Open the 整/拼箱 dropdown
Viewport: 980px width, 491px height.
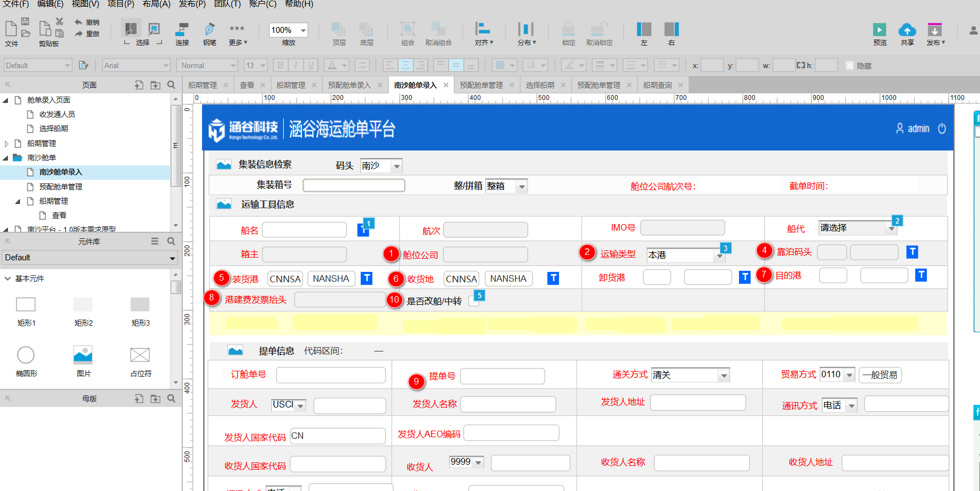[506, 186]
